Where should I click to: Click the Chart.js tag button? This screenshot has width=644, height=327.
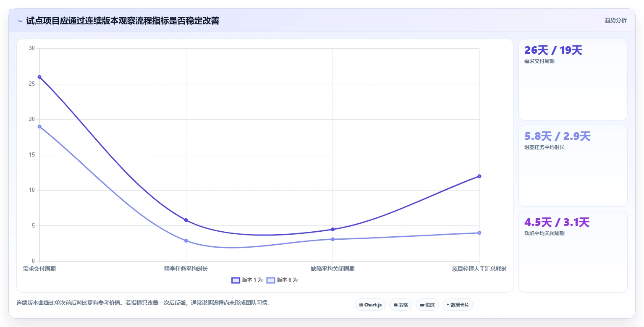[x=370, y=305]
